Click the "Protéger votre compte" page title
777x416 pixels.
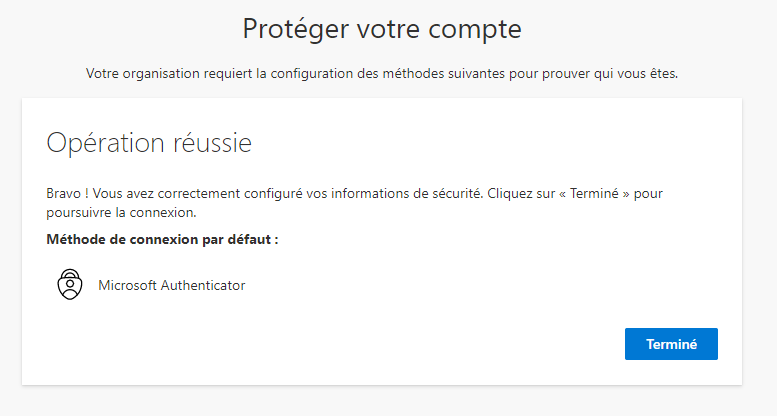click(x=382, y=29)
